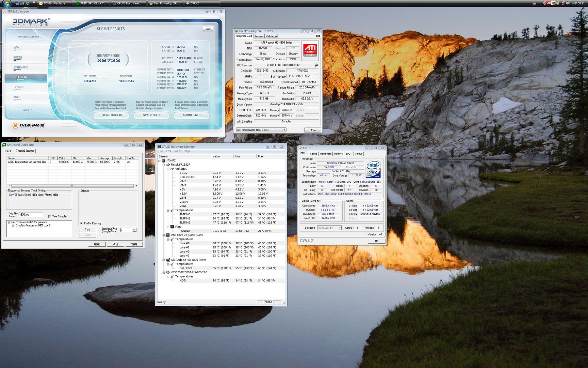This screenshot has height=368, width=588.
Task: Open the Cache tab in CPU-Z
Action: (313, 154)
